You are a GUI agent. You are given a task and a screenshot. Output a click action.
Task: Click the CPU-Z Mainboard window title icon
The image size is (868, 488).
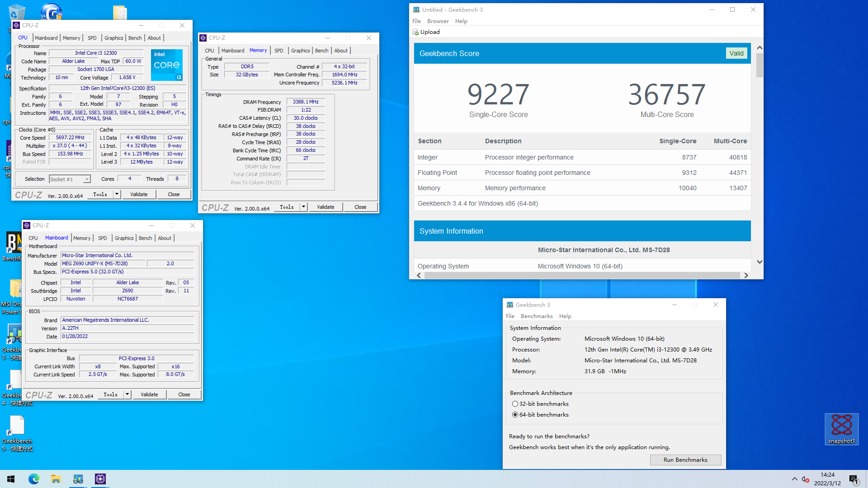click(x=27, y=225)
